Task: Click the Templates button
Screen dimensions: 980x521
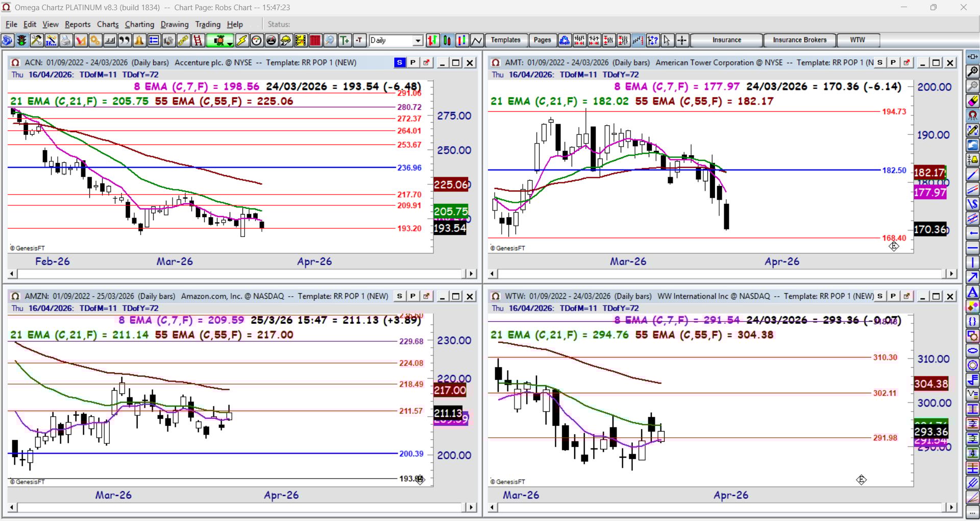Action: (505, 40)
